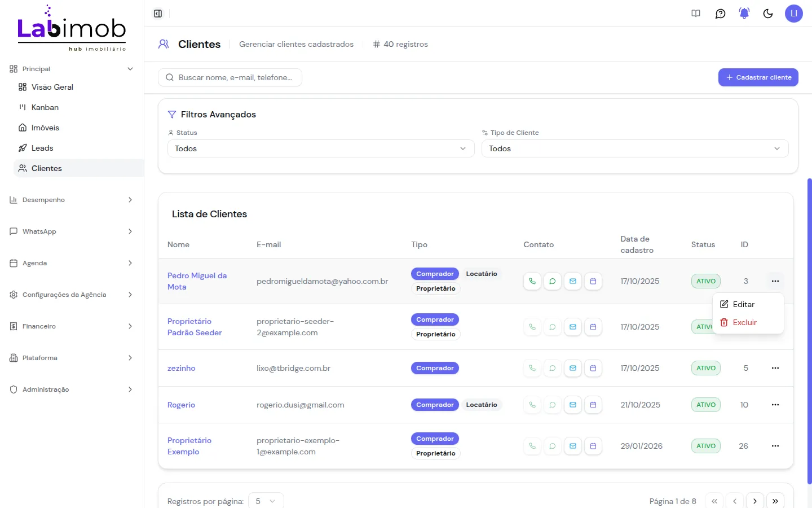This screenshot has width=812, height=508.
Task: Open Proprietário Padrão Seeder client link
Action: 195,327
